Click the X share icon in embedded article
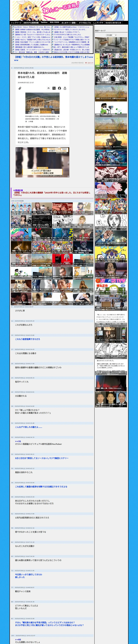This screenshot has width=138, height=644. tap(54, 88)
